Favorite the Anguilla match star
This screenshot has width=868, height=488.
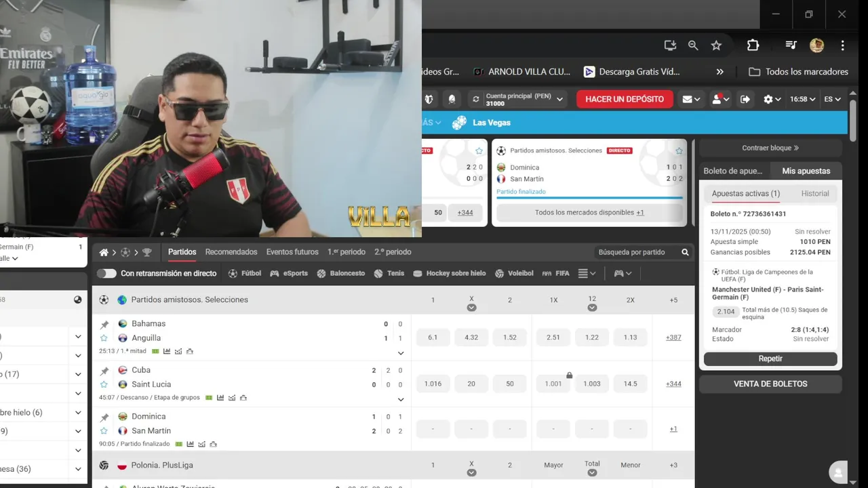tap(104, 338)
